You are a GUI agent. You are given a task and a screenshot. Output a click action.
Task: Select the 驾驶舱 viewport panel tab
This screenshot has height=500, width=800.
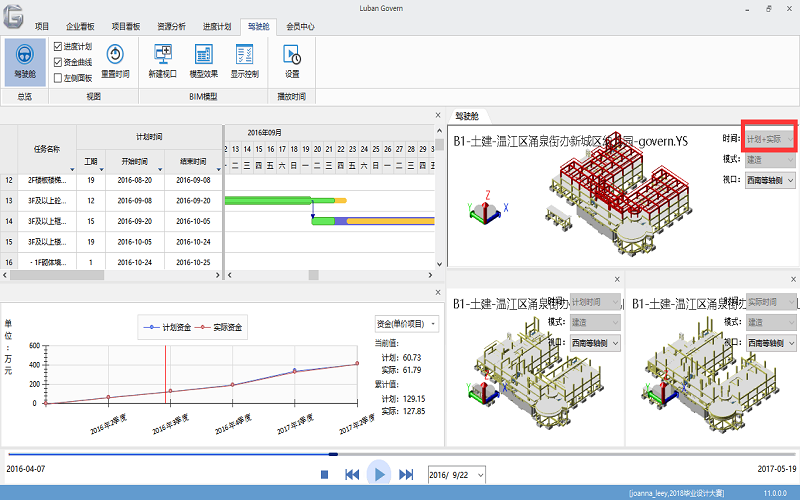point(467,116)
